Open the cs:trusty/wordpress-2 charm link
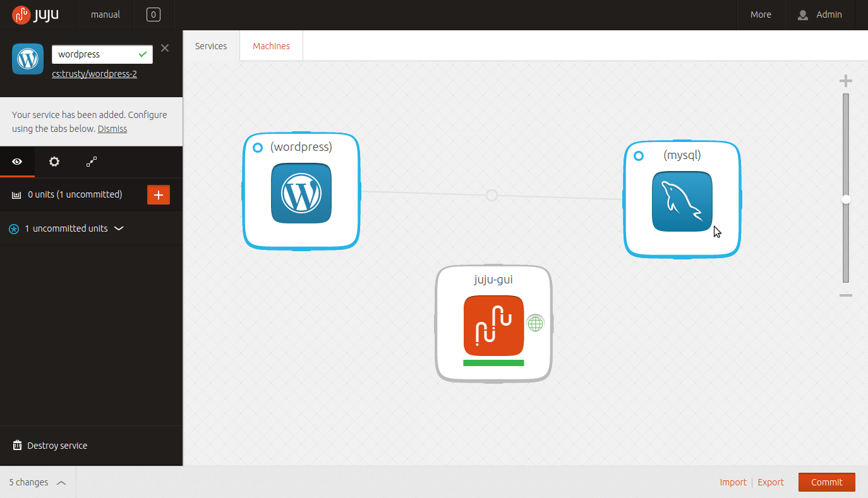The width and height of the screenshot is (868, 498). click(95, 74)
